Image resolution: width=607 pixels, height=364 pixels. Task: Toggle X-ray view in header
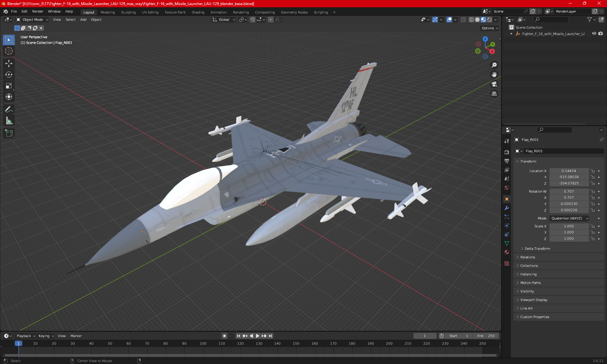(x=463, y=20)
